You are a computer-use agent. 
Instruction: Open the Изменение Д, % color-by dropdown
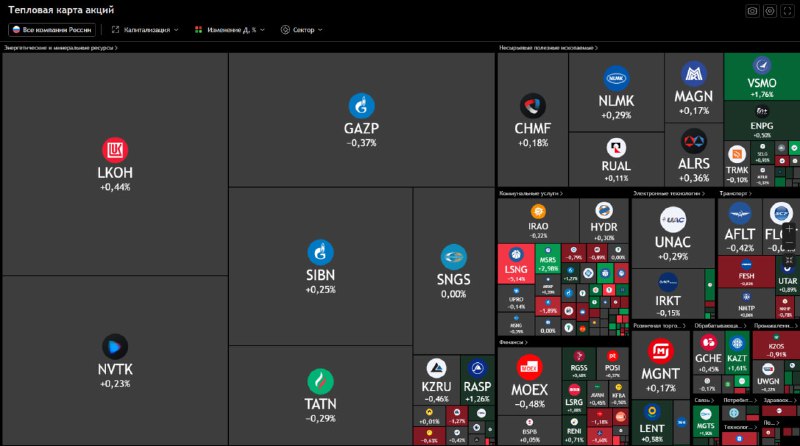pos(230,30)
